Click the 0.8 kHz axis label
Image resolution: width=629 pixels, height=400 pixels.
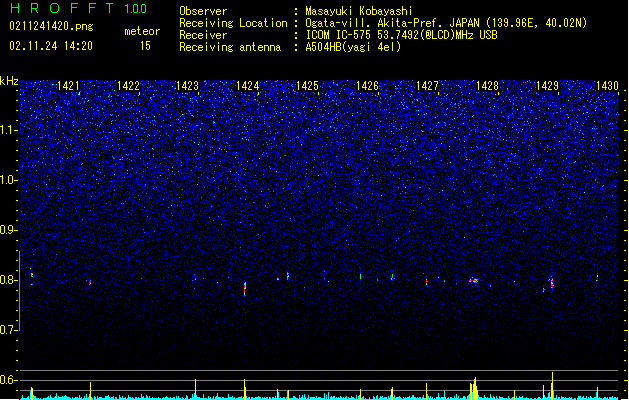(9, 280)
